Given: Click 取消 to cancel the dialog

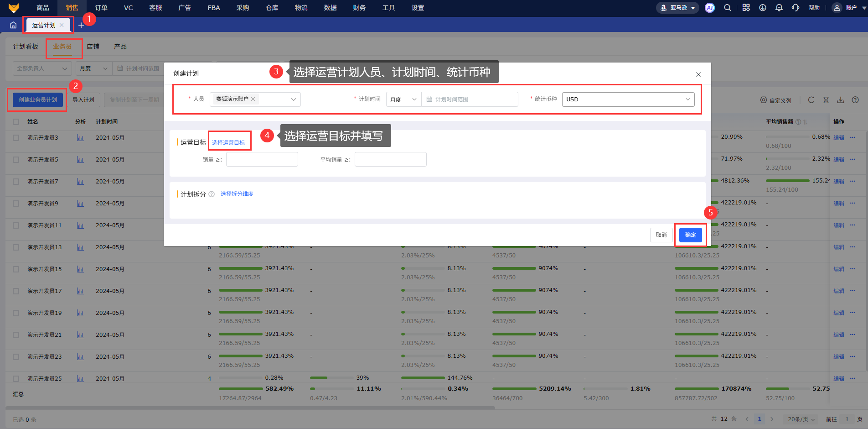Looking at the screenshot, I should click(x=661, y=235).
